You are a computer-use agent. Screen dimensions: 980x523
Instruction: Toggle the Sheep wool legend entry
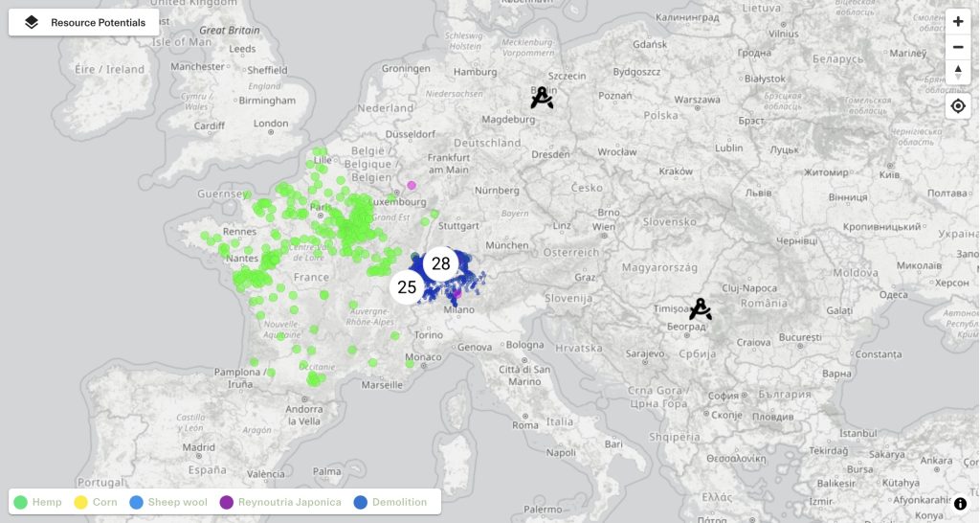pos(168,502)
